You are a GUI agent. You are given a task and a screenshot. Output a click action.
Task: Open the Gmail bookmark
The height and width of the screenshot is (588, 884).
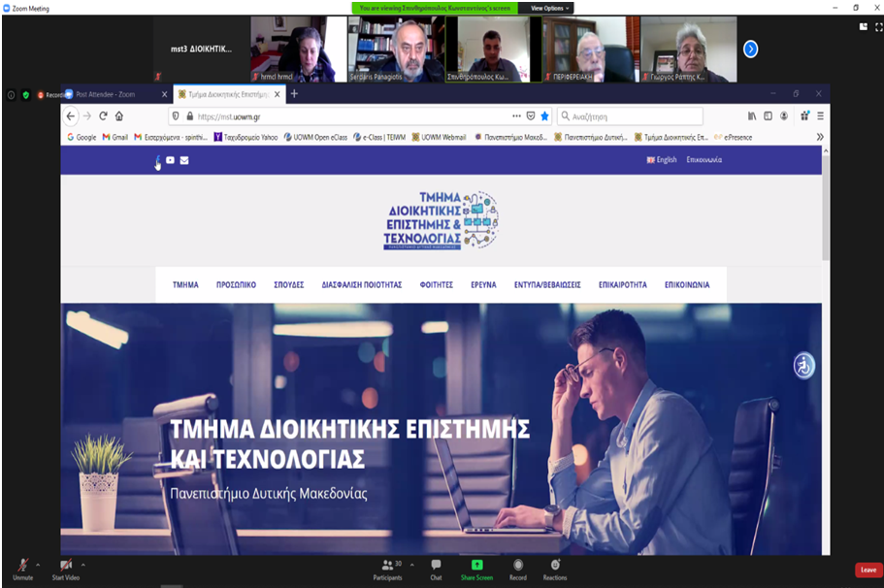[x=115, y=137]
